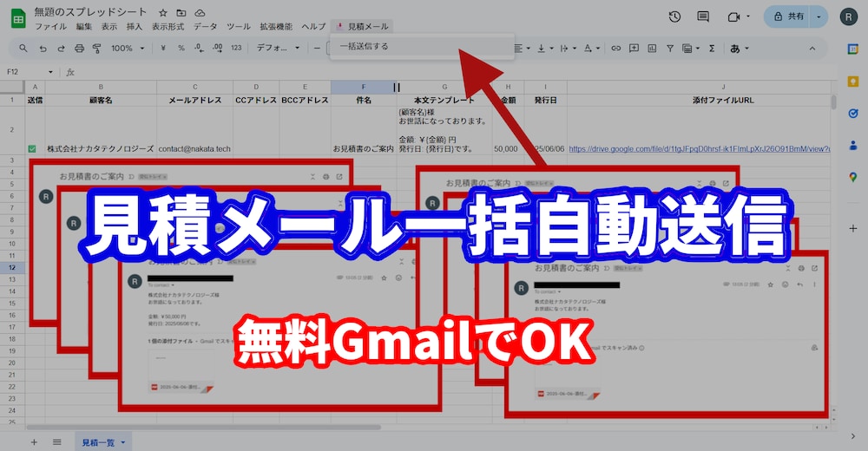The height and width of the screenshot is (451, 868).
Task: Open the 123 number formats menu
Action: [236, 49]
